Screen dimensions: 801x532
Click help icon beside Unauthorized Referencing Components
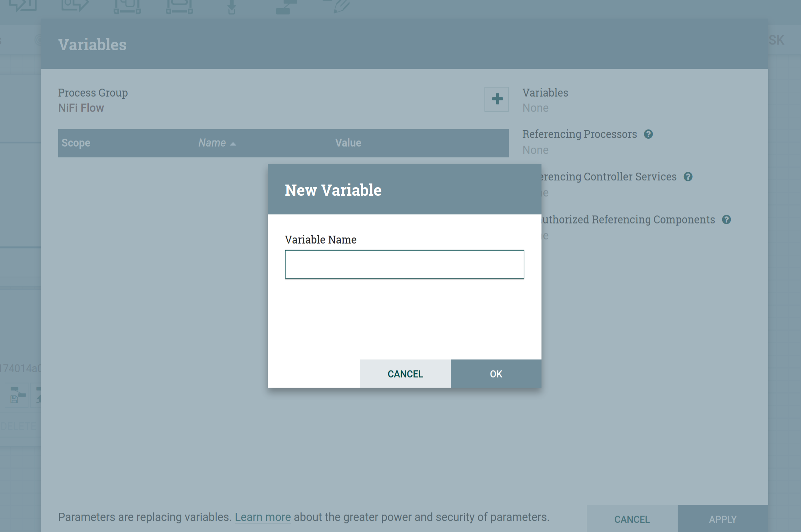coord(726,219)
